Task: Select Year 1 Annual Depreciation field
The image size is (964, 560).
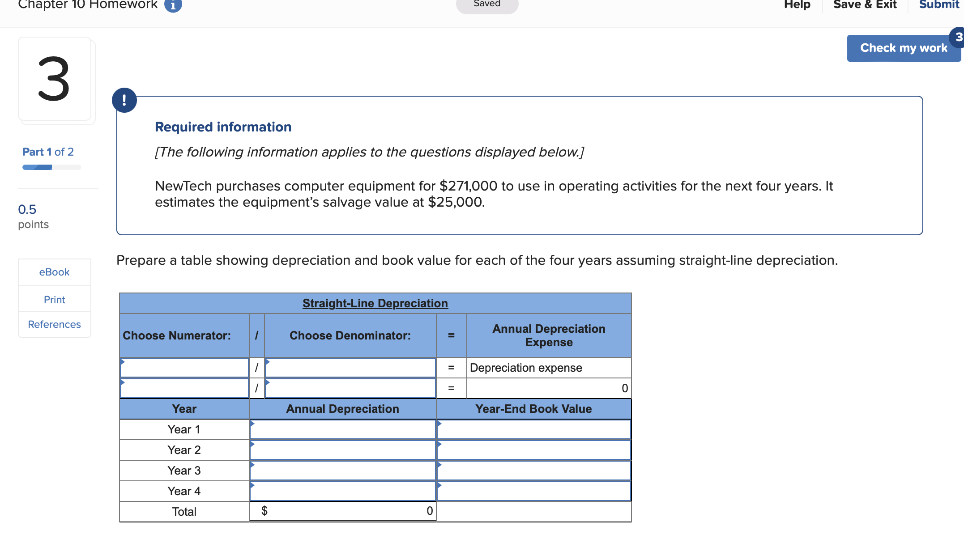Action: tap(343, 429)
